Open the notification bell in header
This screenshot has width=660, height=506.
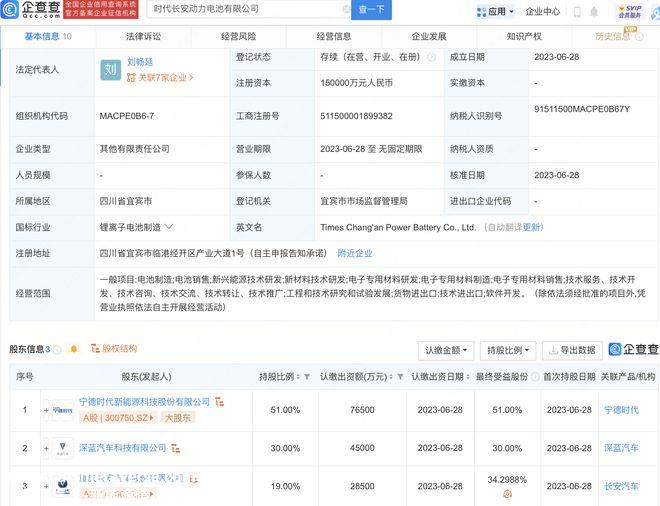coord(594,12)
